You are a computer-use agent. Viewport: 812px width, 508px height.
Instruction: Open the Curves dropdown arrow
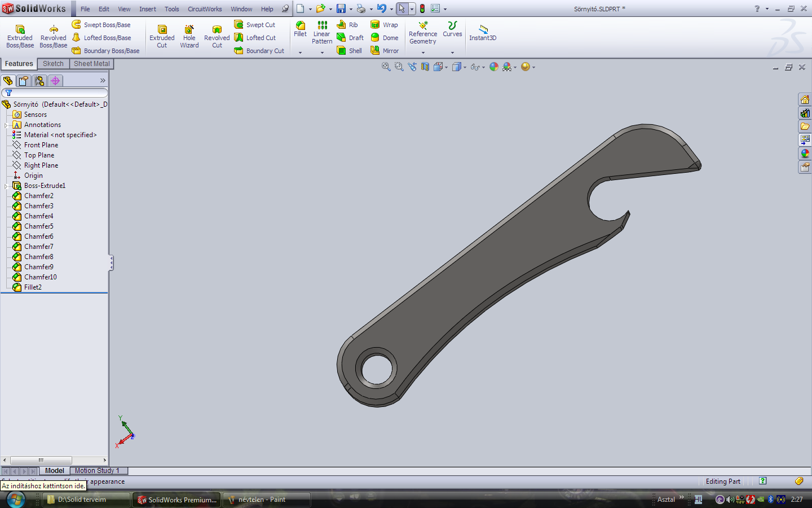pyautogui.click(x=452, y=52)
